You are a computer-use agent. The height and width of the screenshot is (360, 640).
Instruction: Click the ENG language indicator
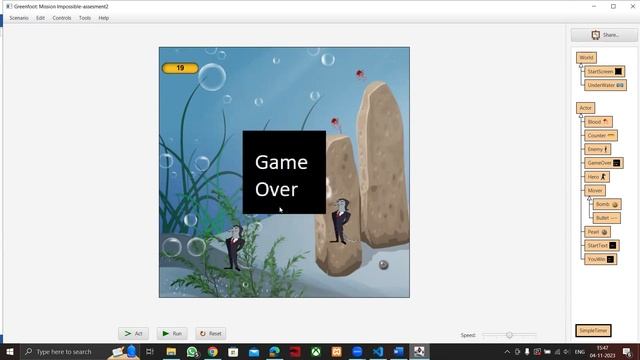click(x=580, y=352)
